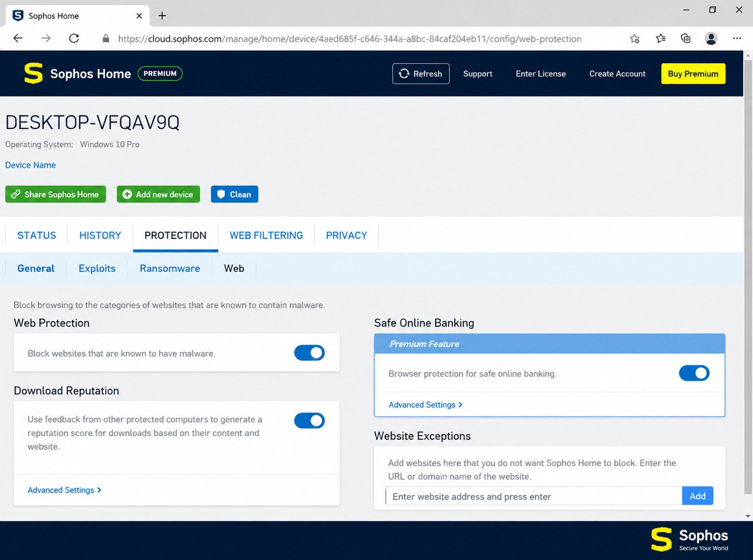Select the PROTECTION tab
753x560 pixels.
click(x=176, y=235)
